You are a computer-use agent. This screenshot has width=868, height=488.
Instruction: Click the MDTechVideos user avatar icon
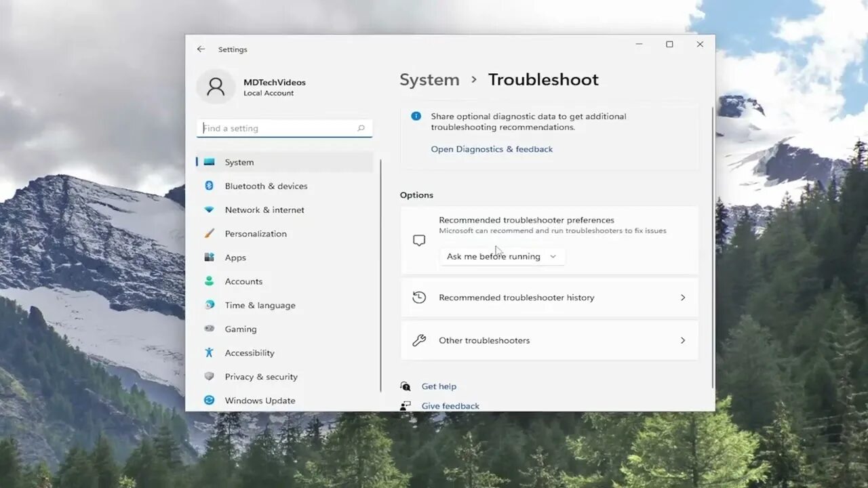(x=216, y=87)
